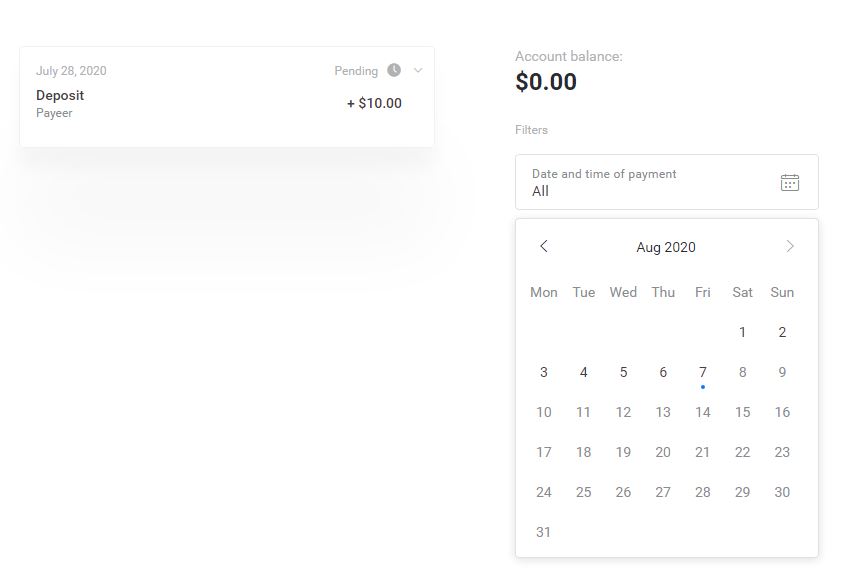Click the Deposit transaction title
This screenshot has height=575, width=863.
(x=60, y=95)
